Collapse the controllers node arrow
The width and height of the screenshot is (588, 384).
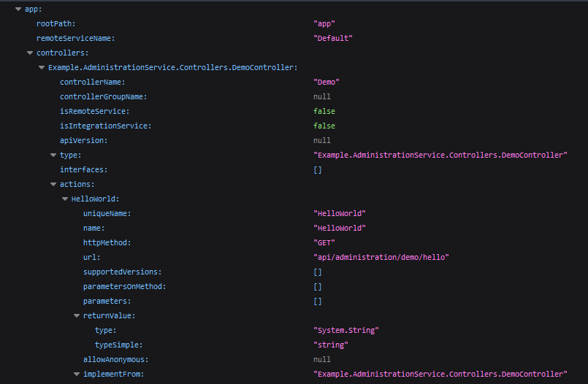(30, 53)
